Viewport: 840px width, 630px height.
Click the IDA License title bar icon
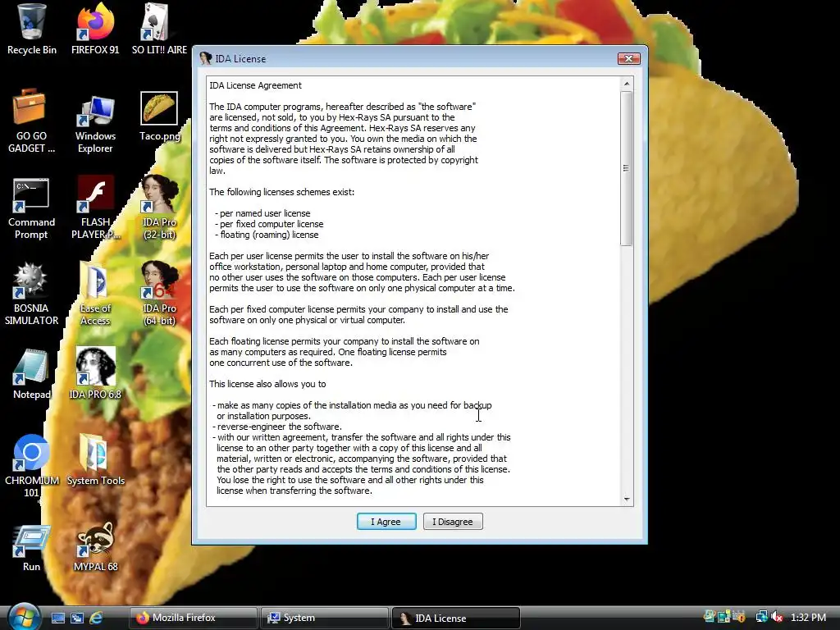pos(206,58)
